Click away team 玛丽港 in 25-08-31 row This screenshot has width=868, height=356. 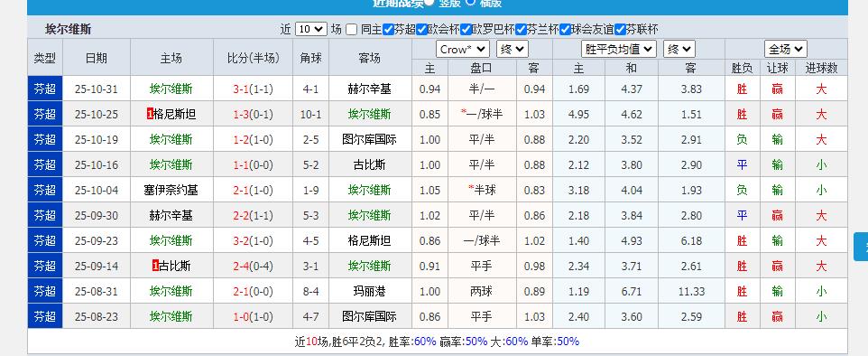pos(369,291)
